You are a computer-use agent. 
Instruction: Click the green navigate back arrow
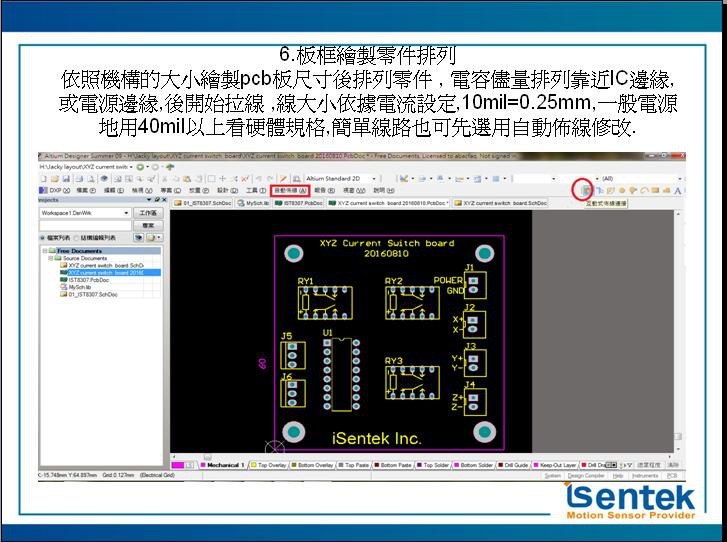140,167
